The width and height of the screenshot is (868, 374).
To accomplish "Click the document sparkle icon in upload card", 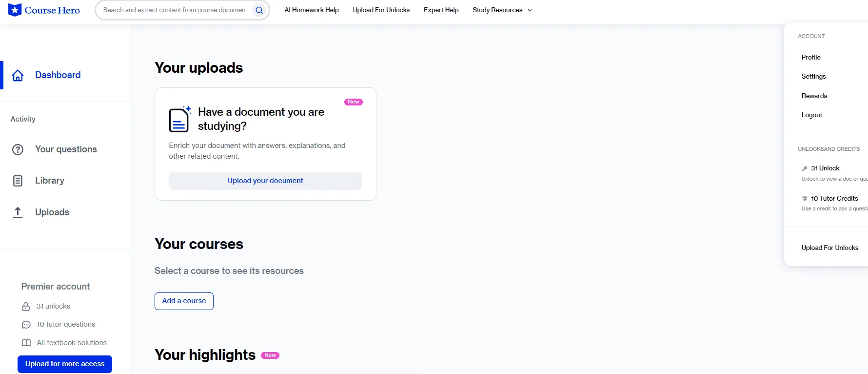I will pos(179,119).
